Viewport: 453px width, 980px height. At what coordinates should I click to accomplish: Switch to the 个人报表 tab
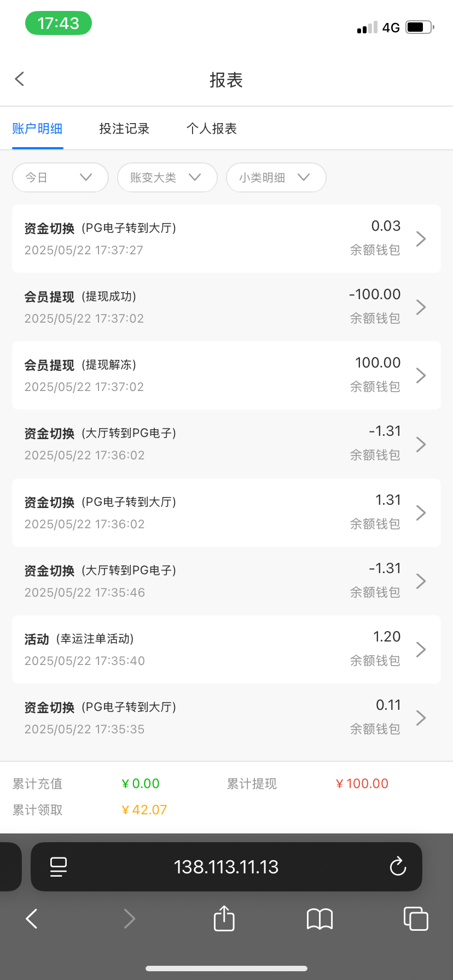[x=211, y=129]
